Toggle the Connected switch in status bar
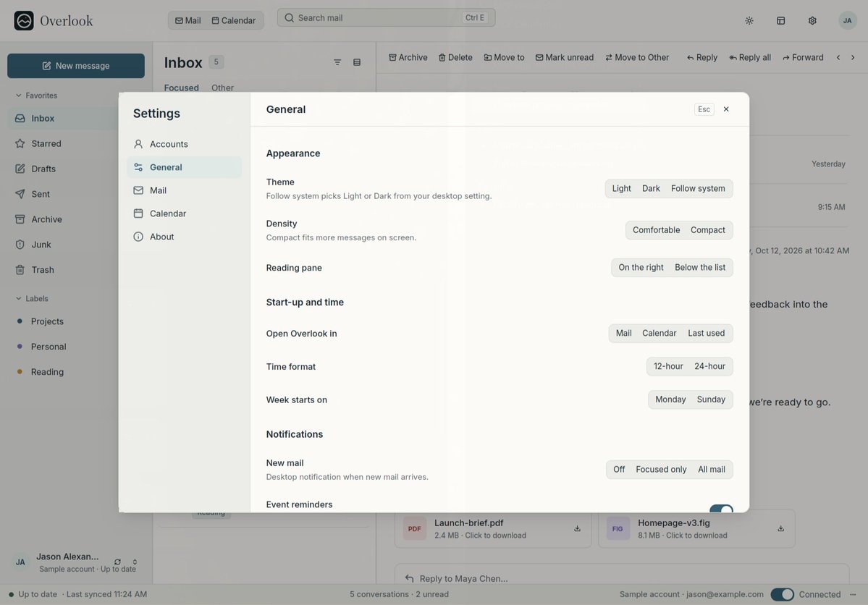868x605 pixels. coord(782,594)
